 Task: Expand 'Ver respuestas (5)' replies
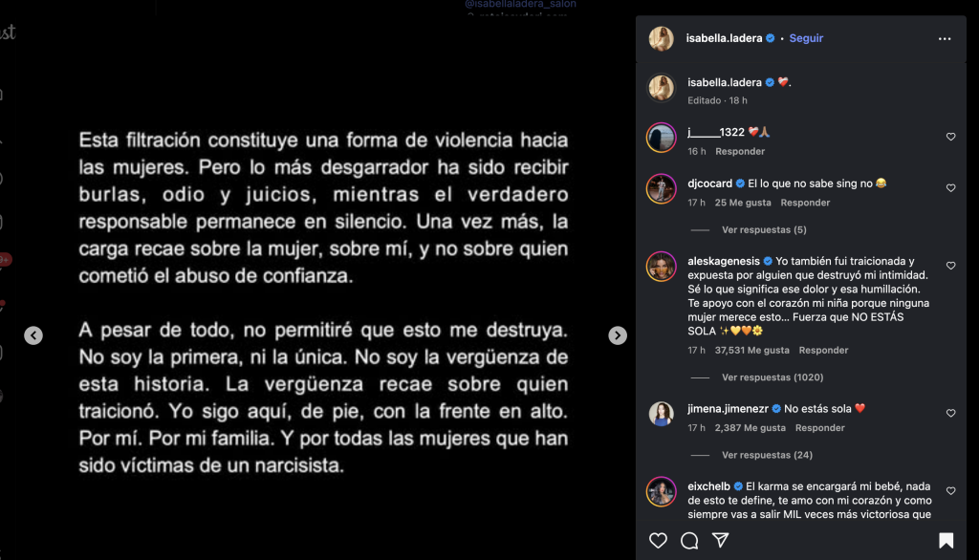click(x=764, y=229)
